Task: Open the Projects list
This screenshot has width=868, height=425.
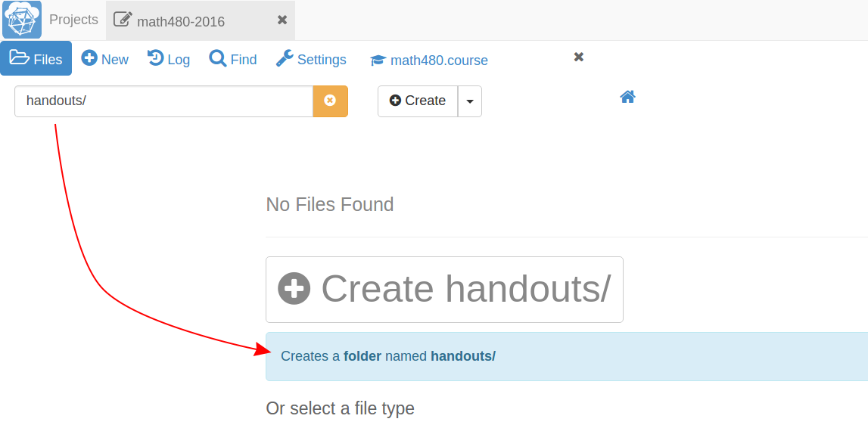Action: pos(73,20)
